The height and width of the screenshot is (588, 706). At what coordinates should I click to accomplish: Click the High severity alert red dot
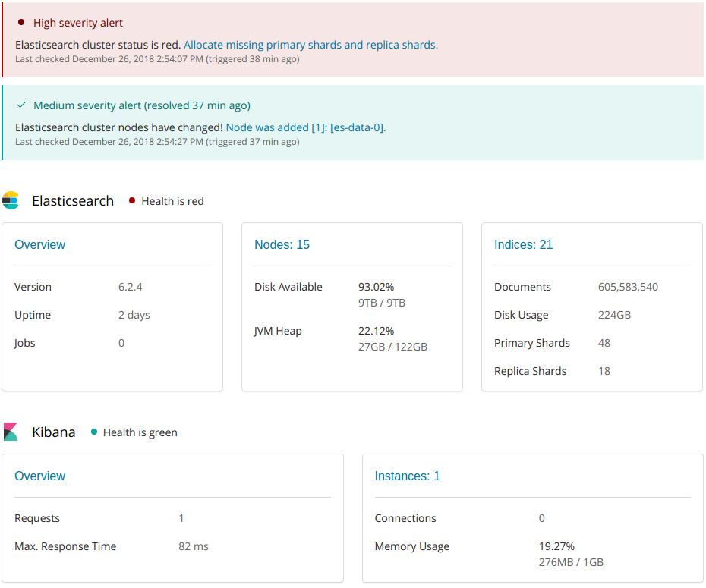pyautogui.click(x=21, y=23)
